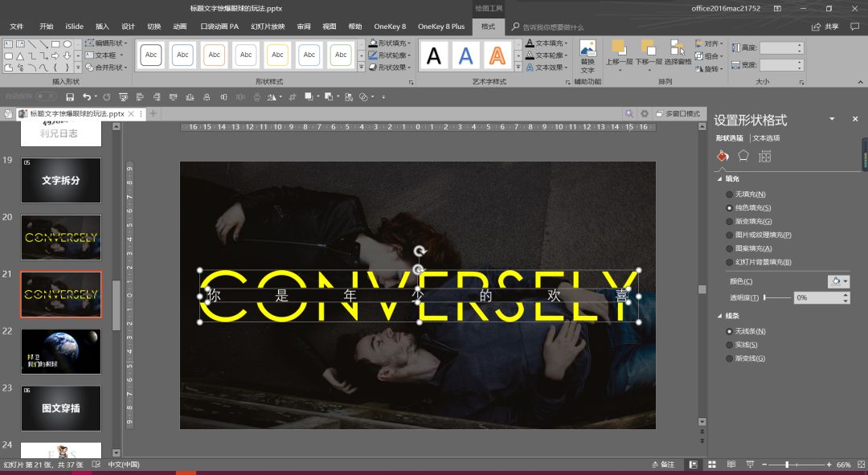The image size is (868, 475).
Task: Open the Selection Pane (选择窗格)
Action: [x=678, y=52]
